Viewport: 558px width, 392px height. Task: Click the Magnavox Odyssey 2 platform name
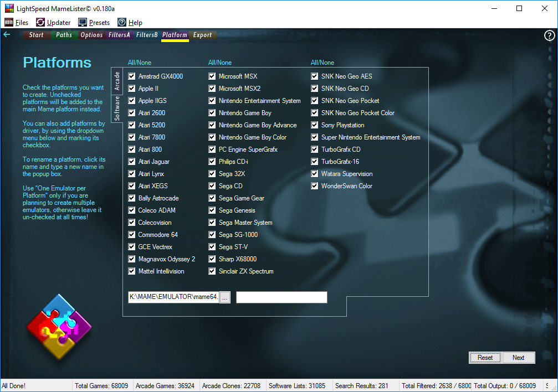tap(167, 259)
